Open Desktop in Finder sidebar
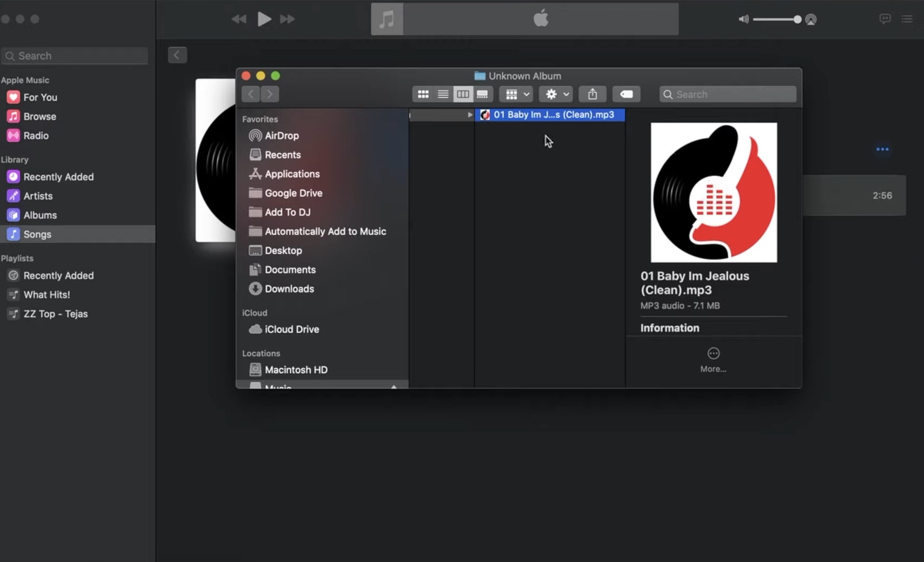The height and width of the screenshot is (562, 924). [x=275, y=250]
